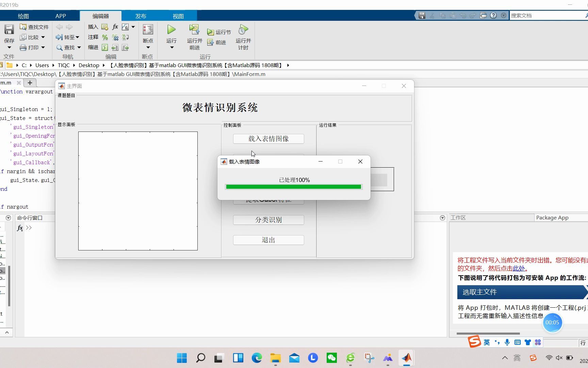Screen dimensions: 588x368
Task: Click the smart indent icon
Action: click(105, 47)
